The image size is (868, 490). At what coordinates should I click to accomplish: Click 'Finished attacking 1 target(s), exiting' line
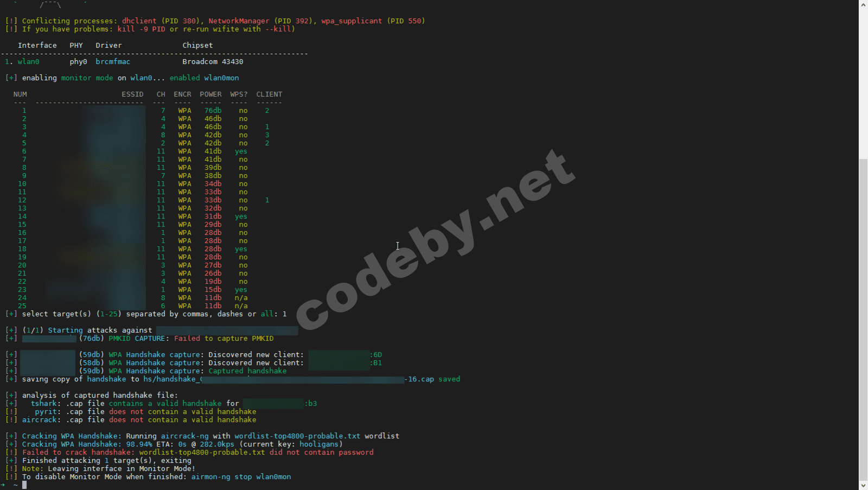[106, 461]
